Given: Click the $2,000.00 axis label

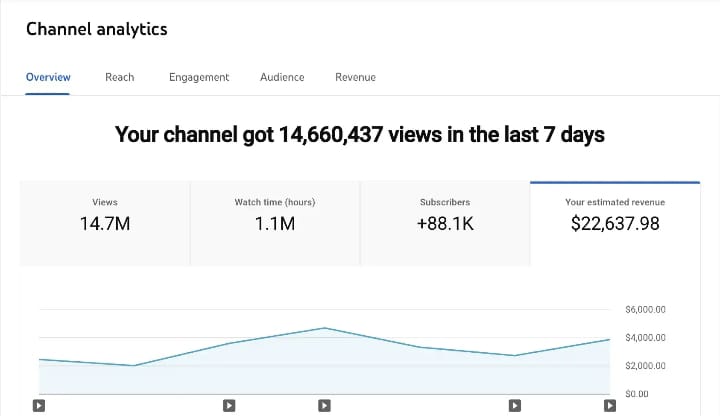Looking at the screenshot, I should [645, 366].
